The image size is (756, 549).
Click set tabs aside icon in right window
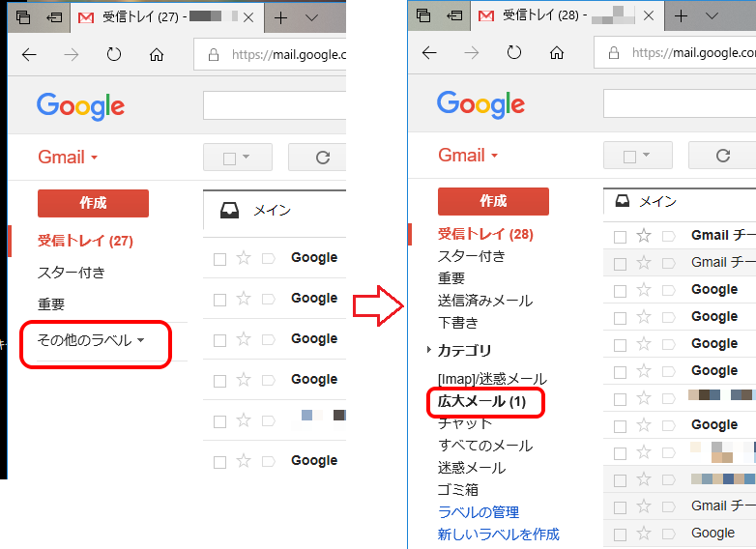[x=454, y=15]
